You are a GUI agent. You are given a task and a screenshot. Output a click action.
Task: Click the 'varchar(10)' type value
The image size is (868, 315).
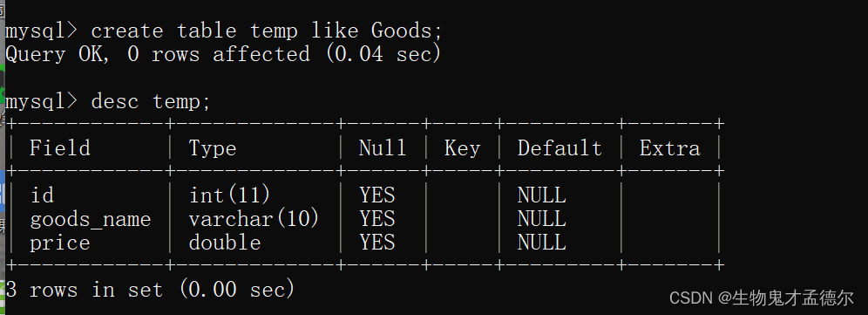254,219
